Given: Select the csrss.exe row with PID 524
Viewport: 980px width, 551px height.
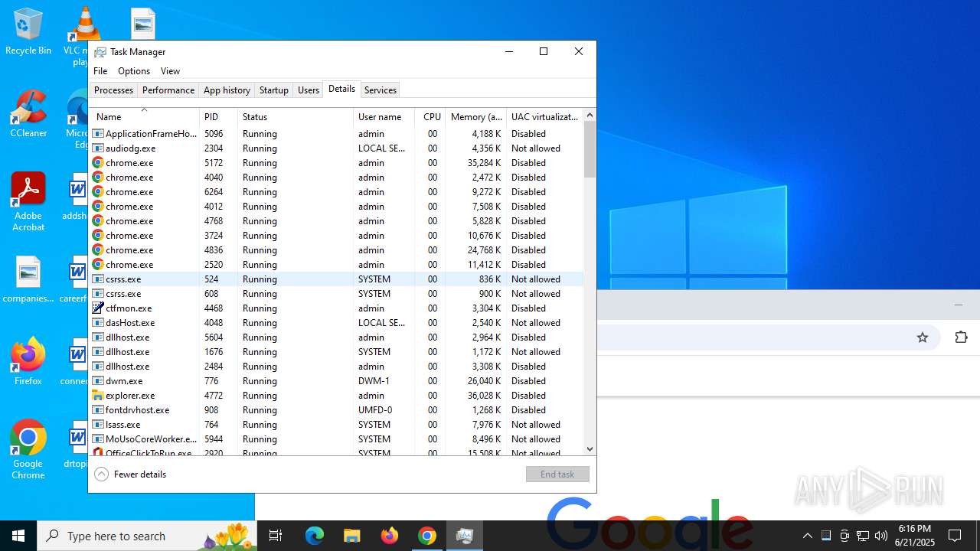Looking at the screenshot, I should click(x=336, y=279).
